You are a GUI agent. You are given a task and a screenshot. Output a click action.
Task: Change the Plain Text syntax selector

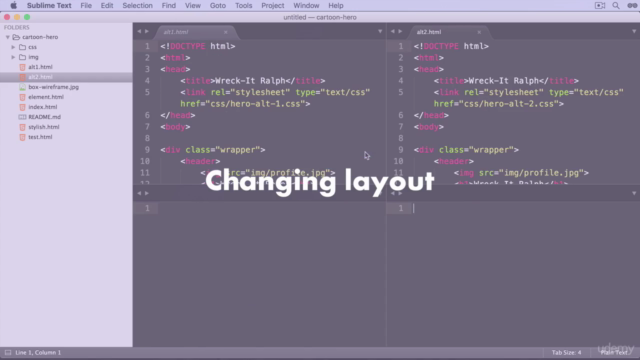(614, 352)
